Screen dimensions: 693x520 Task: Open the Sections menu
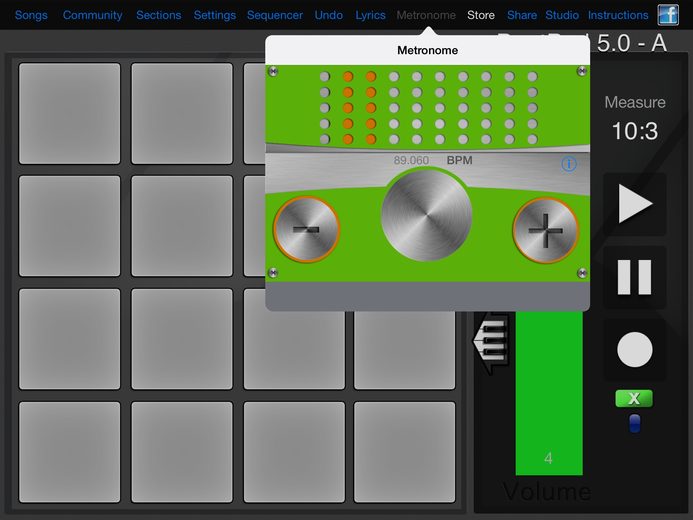click(x=159, y=15)
